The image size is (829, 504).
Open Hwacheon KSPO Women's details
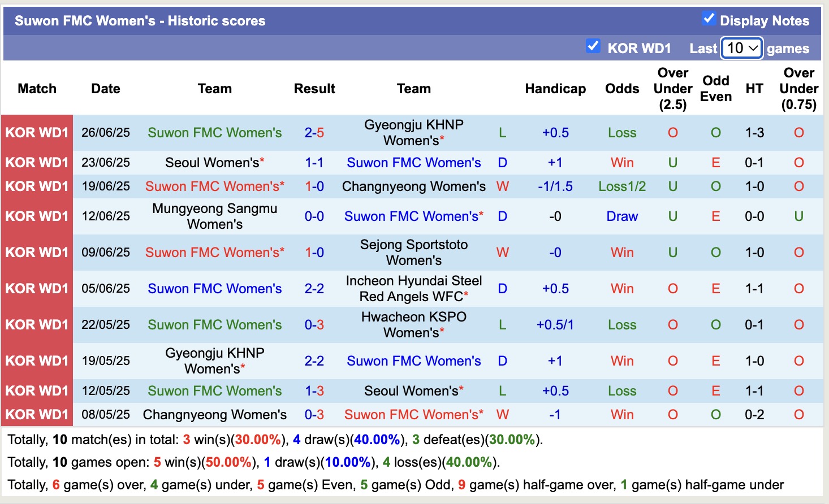(413, 325)
